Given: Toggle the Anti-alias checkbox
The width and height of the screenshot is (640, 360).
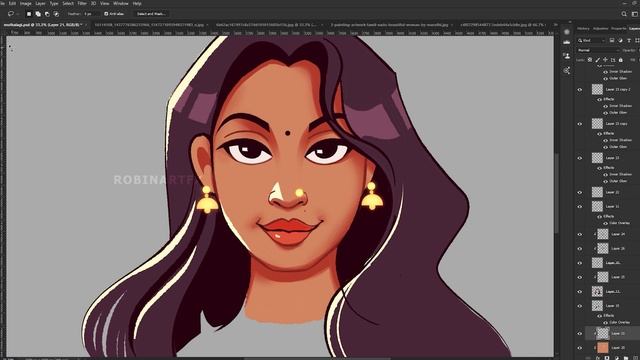Looking at the screenshot, I should pyautogui.click(x=106, y=14).
